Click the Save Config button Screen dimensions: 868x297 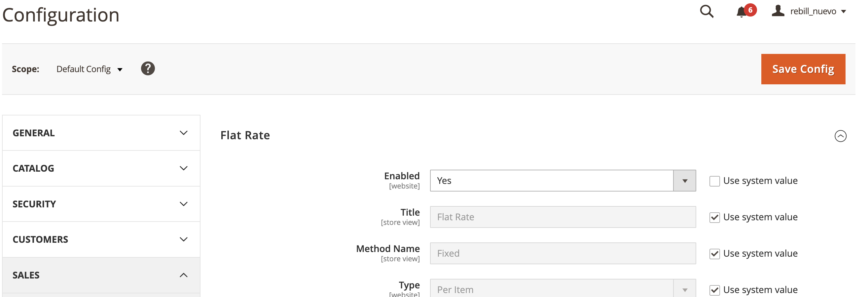[803, 69]
